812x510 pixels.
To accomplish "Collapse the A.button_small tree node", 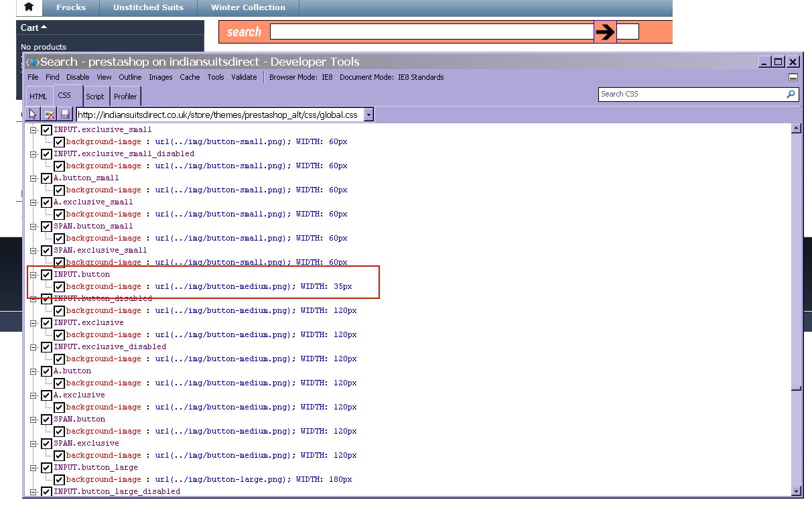I will [x=33, y=178].
